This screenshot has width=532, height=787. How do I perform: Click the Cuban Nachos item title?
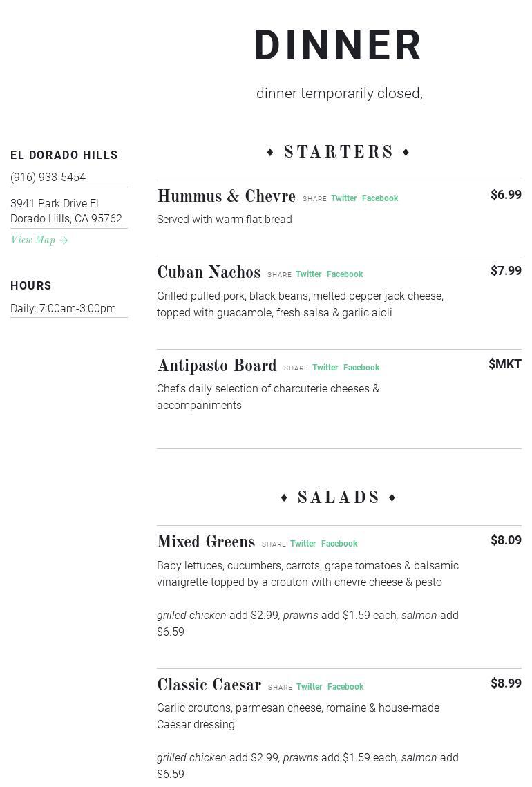pos(209,273)
